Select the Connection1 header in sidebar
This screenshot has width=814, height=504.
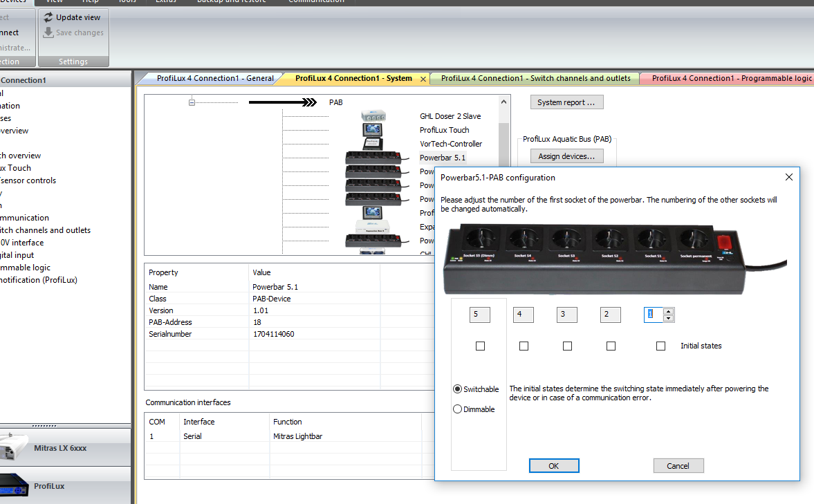click(x=24, y=80)
